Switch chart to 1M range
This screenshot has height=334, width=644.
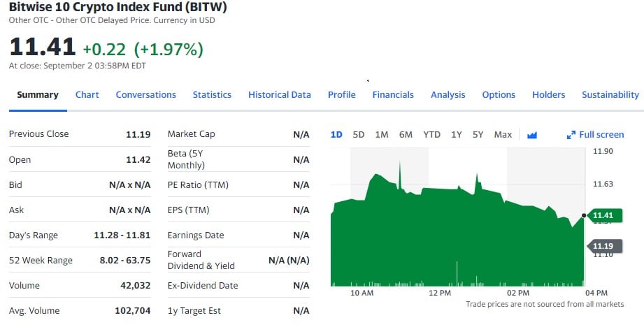click(382, 135)
